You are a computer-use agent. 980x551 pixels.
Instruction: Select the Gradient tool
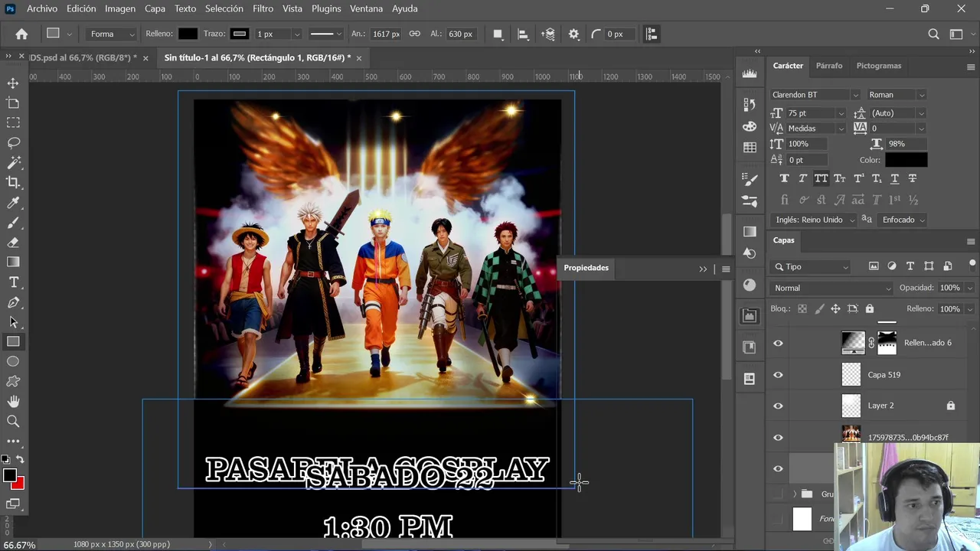[13, 262]
